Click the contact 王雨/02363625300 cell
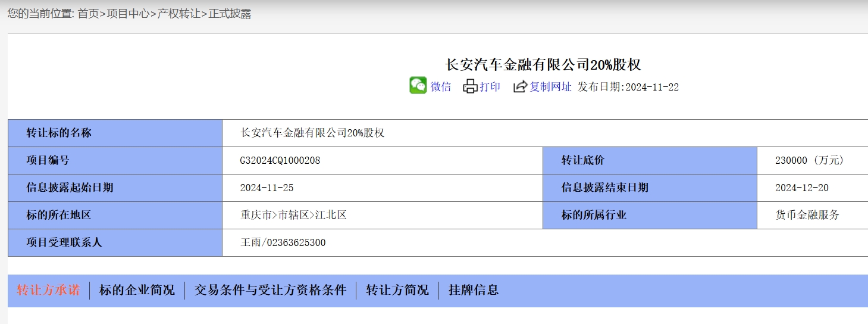 pyautogui.click(x=545, y=242)
